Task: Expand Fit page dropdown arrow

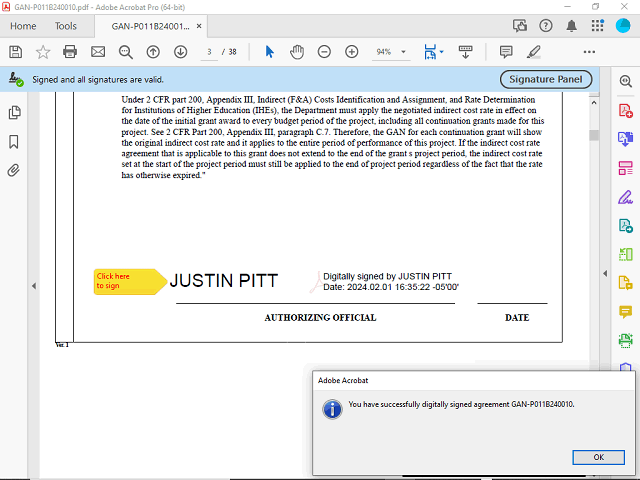Action: tap(442, 52)
